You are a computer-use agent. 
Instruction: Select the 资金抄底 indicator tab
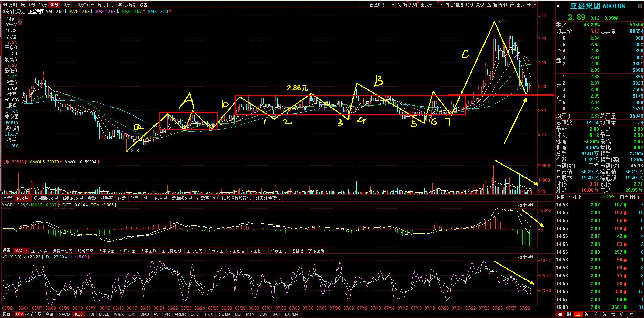click(x=257, y=251)
